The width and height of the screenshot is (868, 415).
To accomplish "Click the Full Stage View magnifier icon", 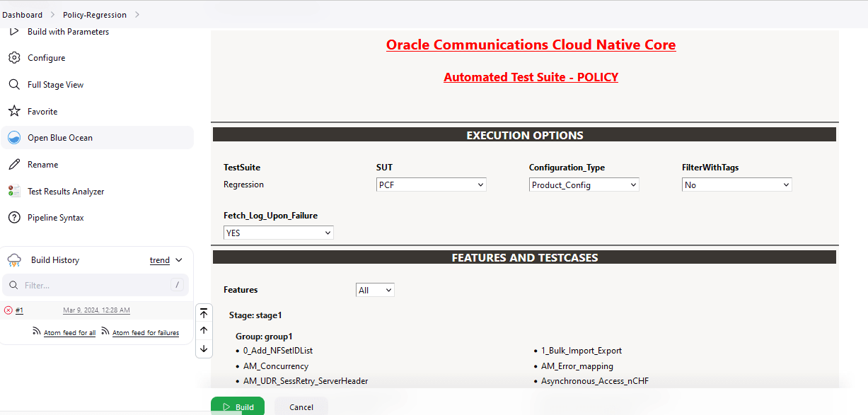I will point(14,85).
